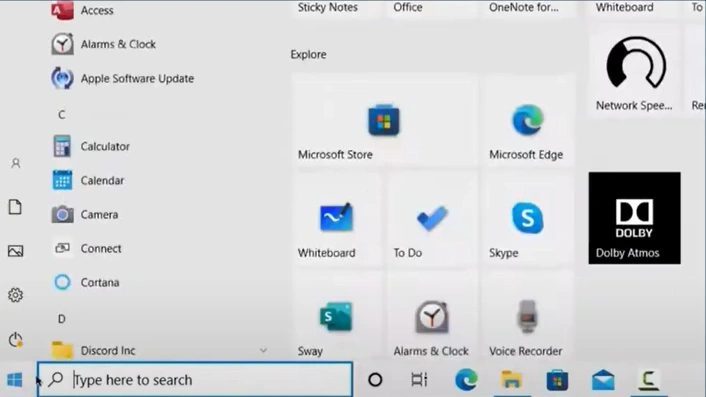Open OneNote for... tile
Viewport: 706px width, 397px height.
pyautogui.click(x=527, y=8)
